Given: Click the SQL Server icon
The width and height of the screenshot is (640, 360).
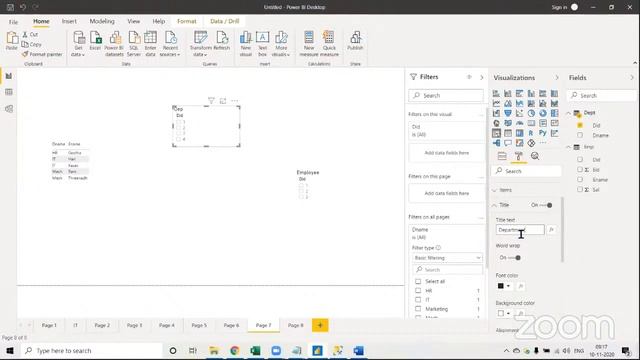Looking at the screenshot, I should [133, 44].
